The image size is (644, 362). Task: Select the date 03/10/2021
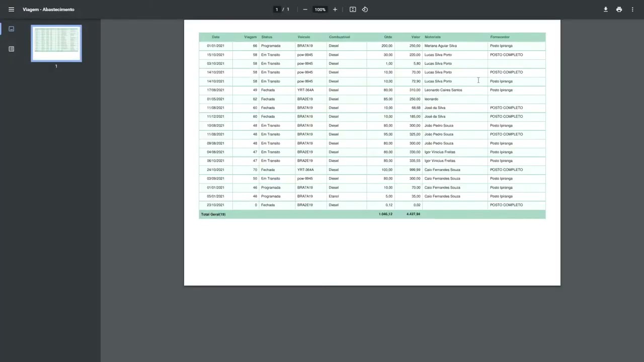pos(216,63)
